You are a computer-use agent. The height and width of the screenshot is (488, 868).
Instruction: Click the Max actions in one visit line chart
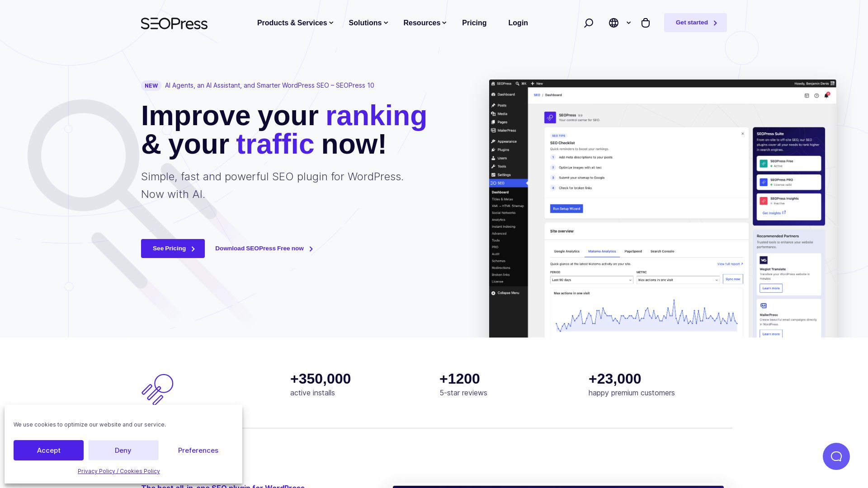[x=646, y=316]
